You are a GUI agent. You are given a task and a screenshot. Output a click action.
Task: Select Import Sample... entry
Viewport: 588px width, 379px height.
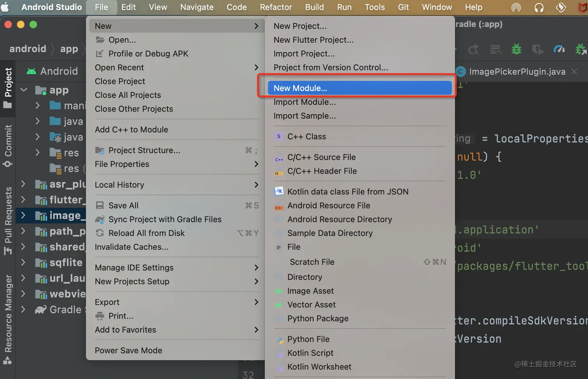pyautogui.click(x=360, y=116)
